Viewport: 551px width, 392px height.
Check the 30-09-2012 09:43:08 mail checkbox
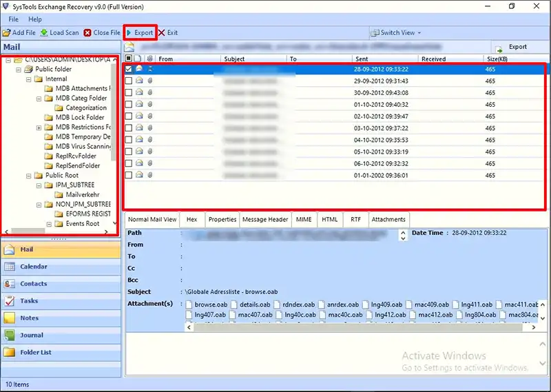[129, 92]
